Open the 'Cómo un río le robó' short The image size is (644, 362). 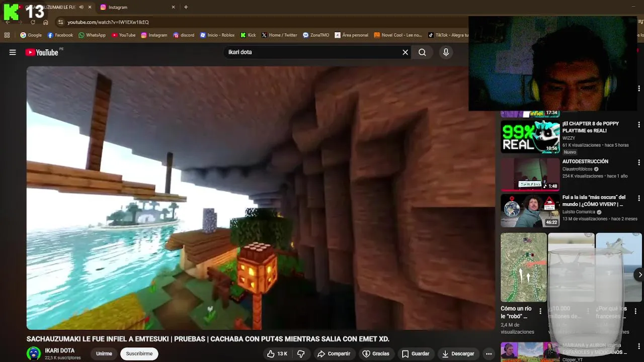click(523, 267)
